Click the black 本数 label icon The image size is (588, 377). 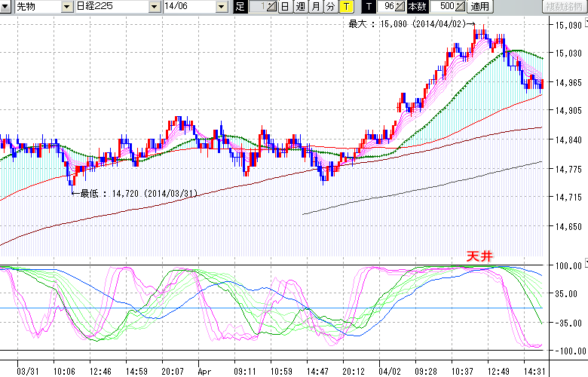click(x=416, y=7)
